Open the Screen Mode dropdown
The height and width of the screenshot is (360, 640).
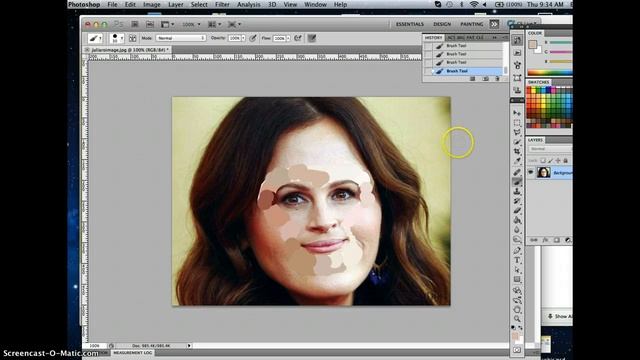point(234,24)
